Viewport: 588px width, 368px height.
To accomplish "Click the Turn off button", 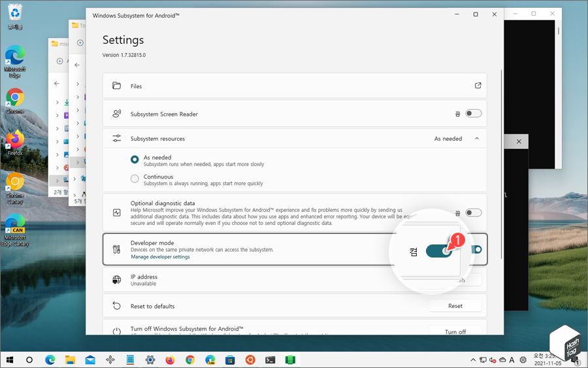I will [455, 331].
